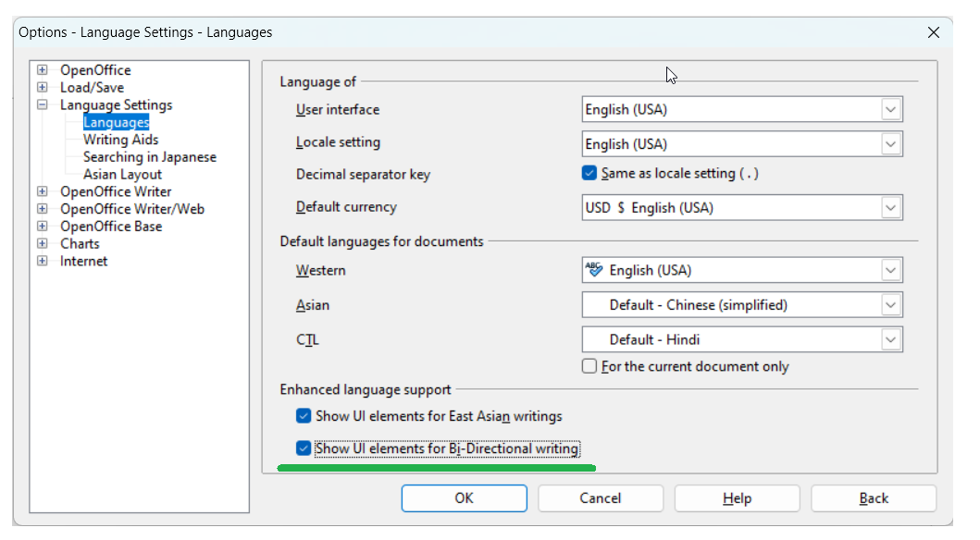This screenshot has width=980, height=540.
Task: Open the Writing Aids page
Action: (x=120, y=140)
